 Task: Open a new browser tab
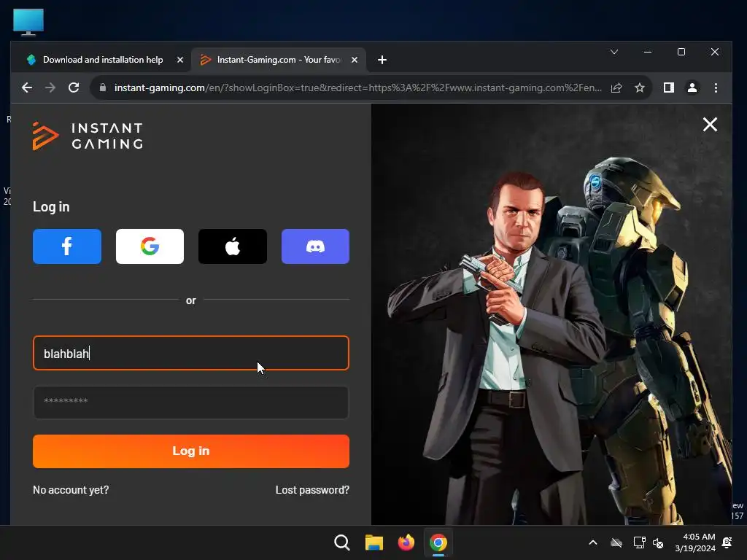382,60
